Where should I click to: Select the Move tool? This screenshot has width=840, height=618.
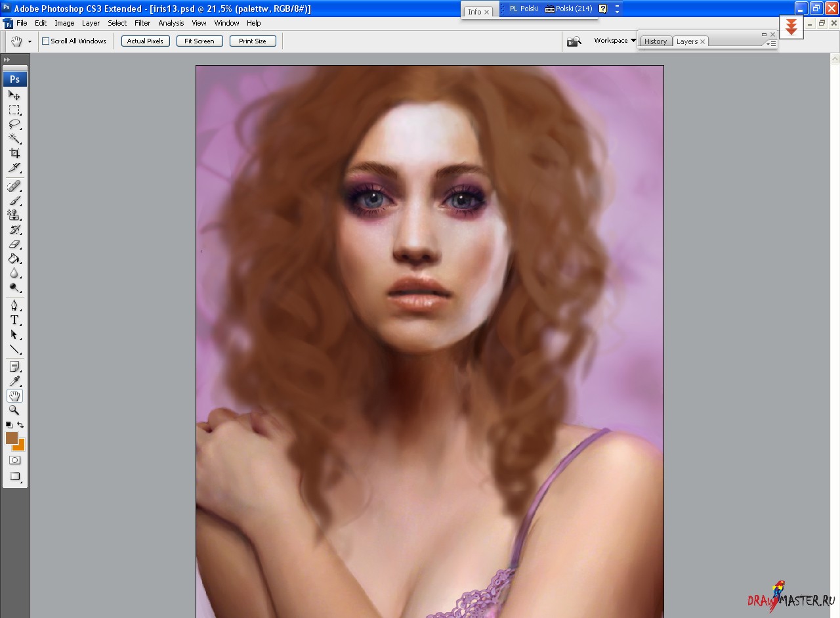tap(14, 95)
